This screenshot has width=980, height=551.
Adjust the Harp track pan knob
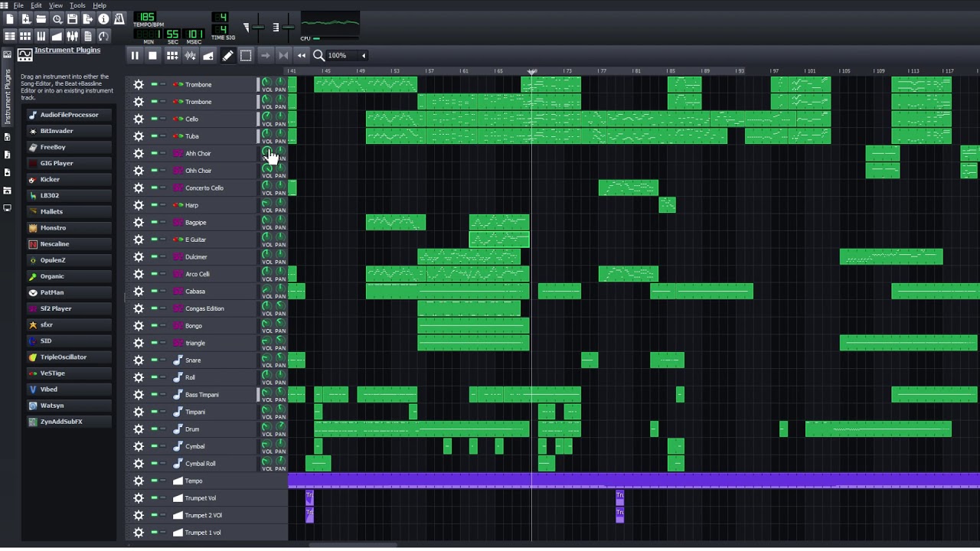coord(280,202)
